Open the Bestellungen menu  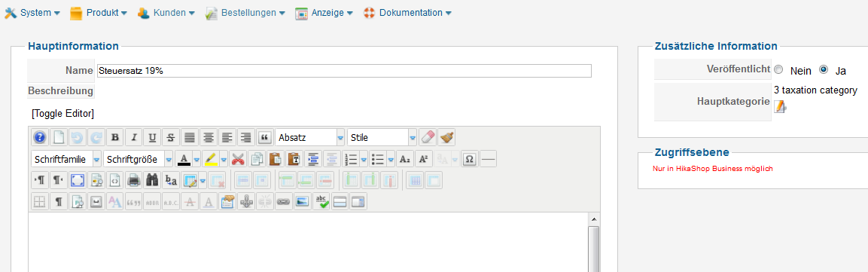tap(245, 13)
